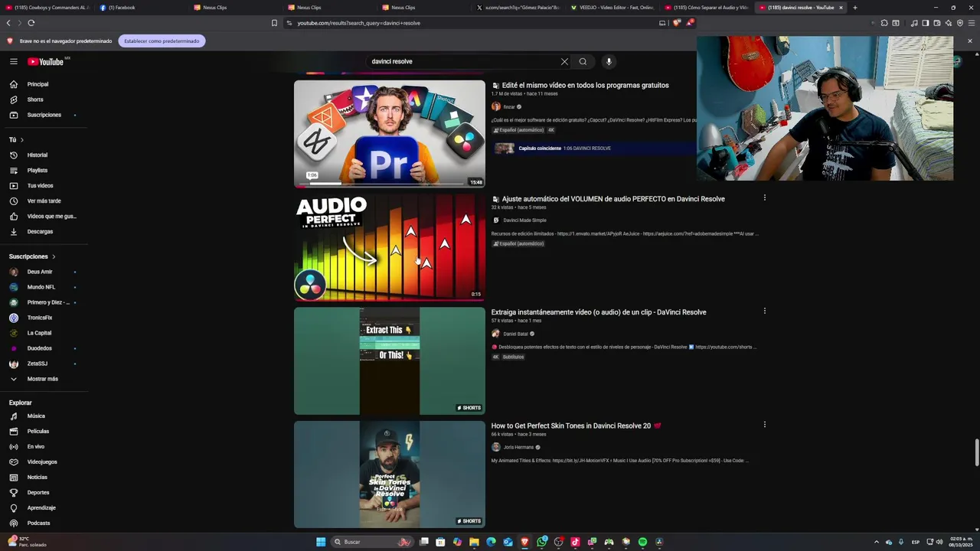Open Descargas in sidebar

coord(40,231)
